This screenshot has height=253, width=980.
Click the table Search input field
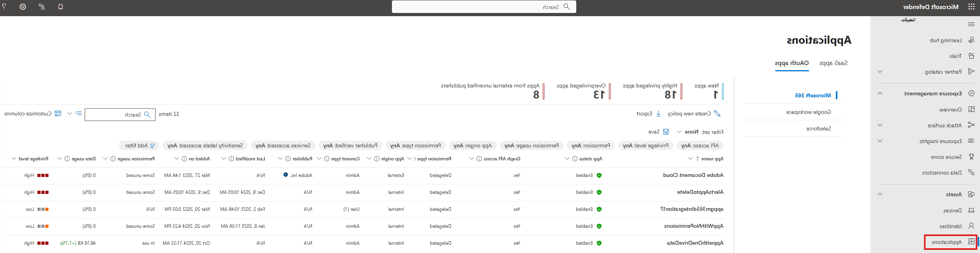click(120, 115)
